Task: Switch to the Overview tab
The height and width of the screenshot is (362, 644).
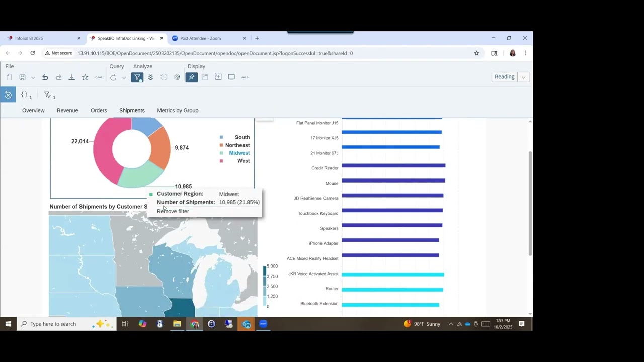Action: (x=33, y=110)
